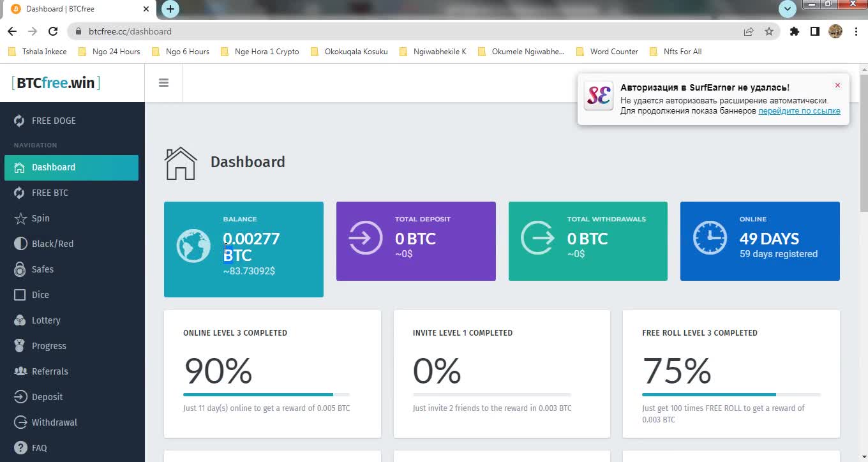
Task: Reload the page with refresh button
Action: tap(53, 31)
